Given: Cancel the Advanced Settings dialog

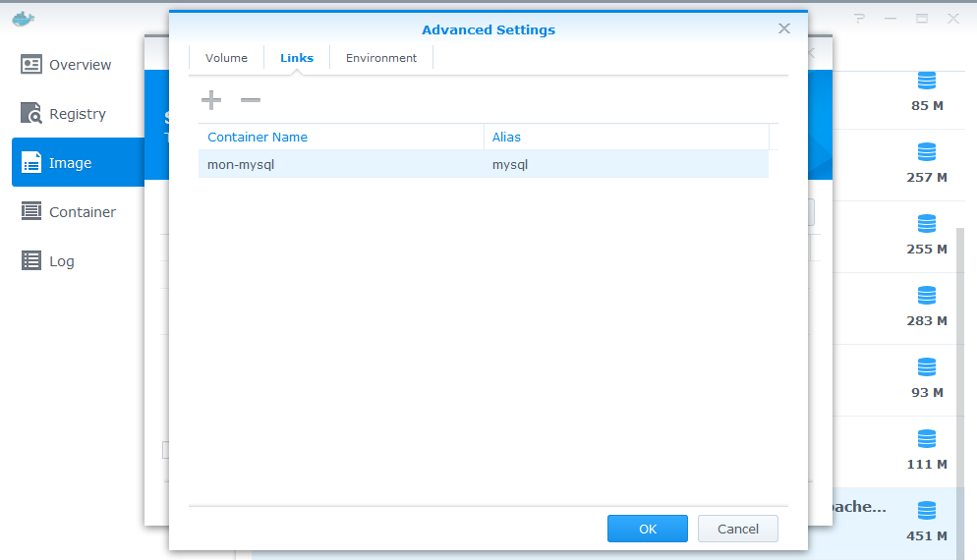Looking at the screenshot, I should tap(737, 529).
